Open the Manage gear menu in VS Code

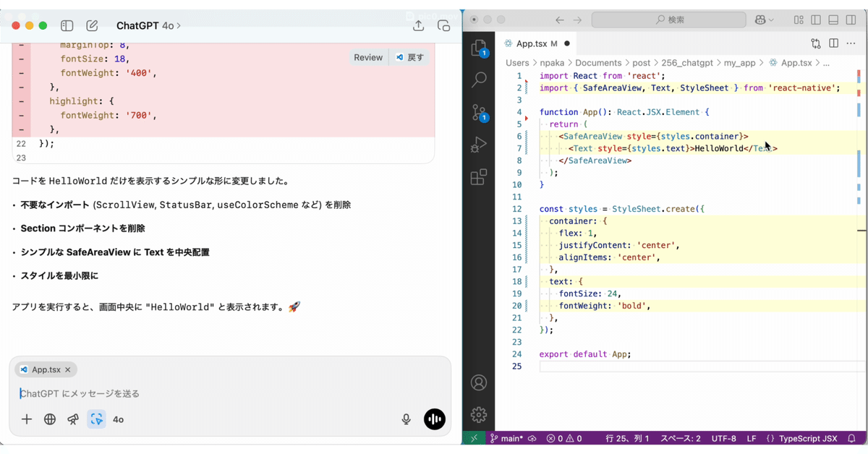click(479, 414)
